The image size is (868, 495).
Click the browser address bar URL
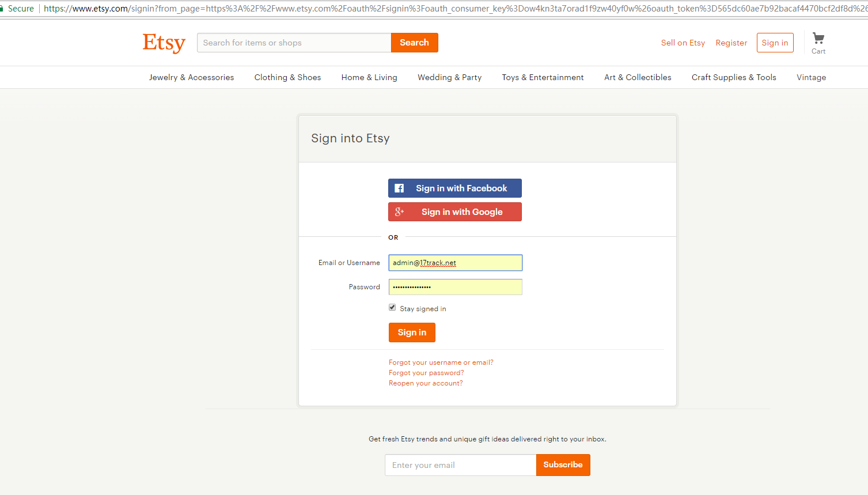[x=456, y=9]
